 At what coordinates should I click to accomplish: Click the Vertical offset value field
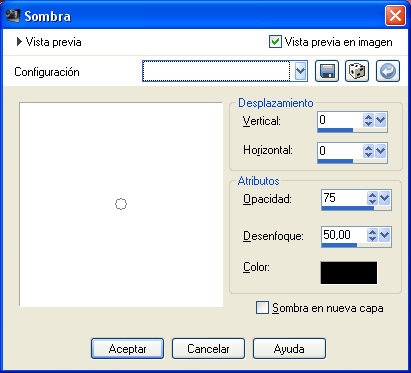[x=340, y=120]
